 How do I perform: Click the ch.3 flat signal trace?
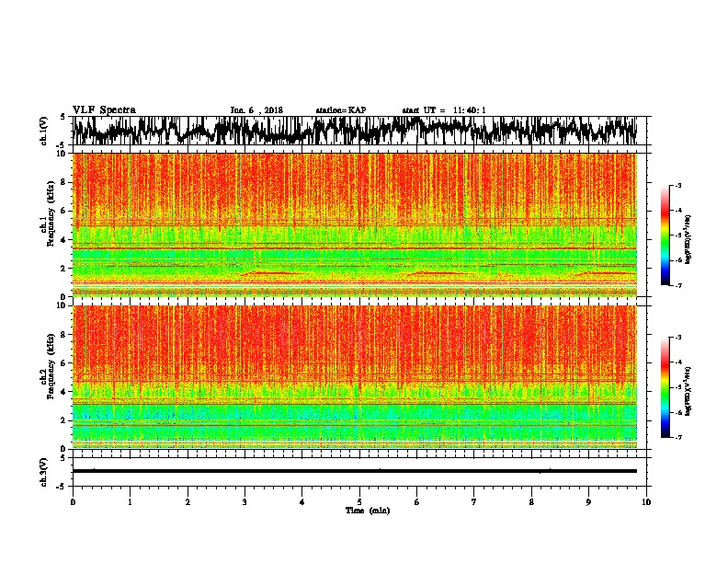pos(354,471)
